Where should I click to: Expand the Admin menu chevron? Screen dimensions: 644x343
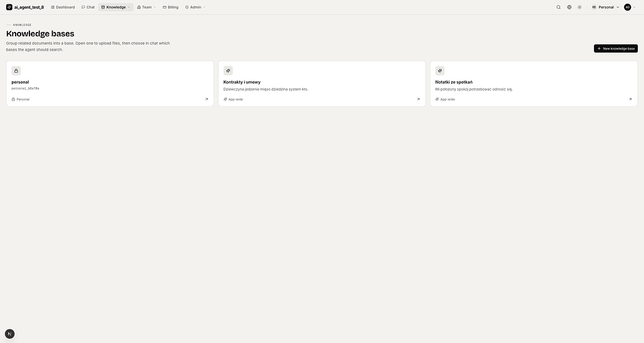pyautogui.click(x=204, y=7)
